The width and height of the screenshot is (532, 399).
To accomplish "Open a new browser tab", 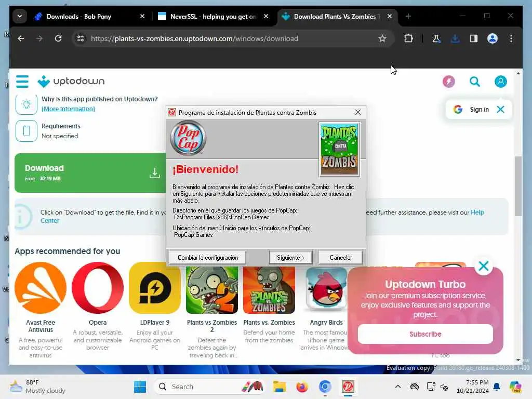I will [x=408, y=16].
